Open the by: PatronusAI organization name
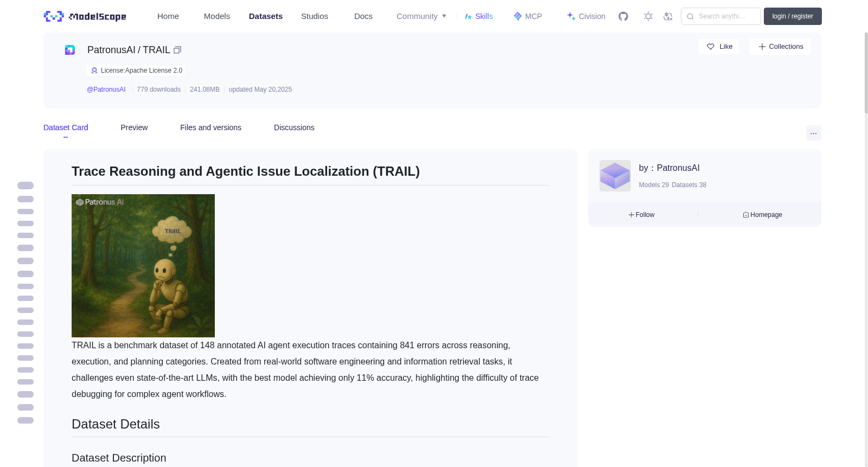 (669, 168)
